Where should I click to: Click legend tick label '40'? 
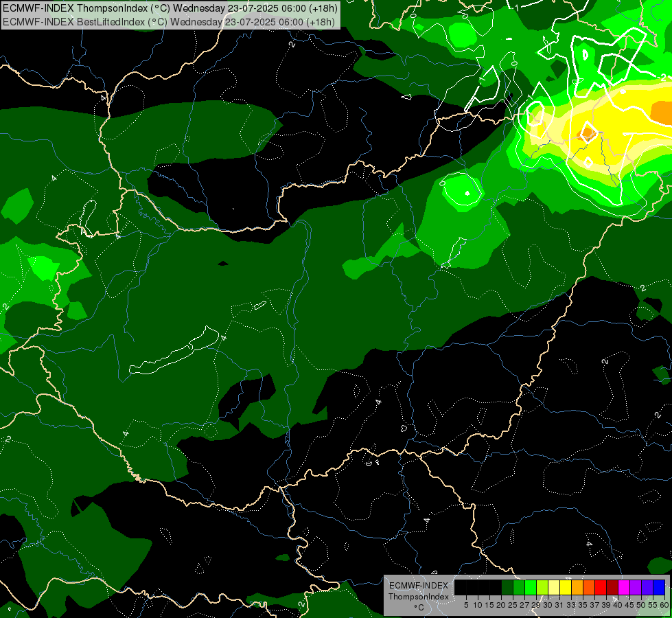[x=618, y=605]
